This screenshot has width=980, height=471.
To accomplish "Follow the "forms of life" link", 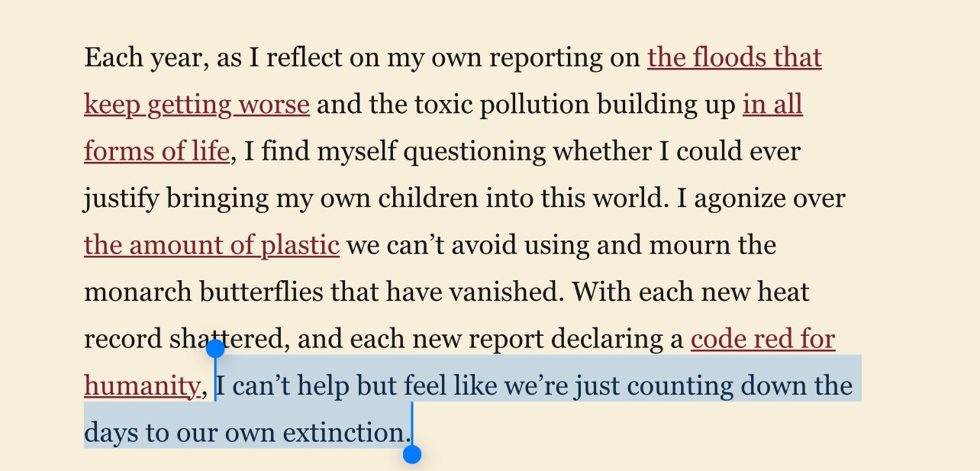I will pyautogui.click(x=156, y=152).
